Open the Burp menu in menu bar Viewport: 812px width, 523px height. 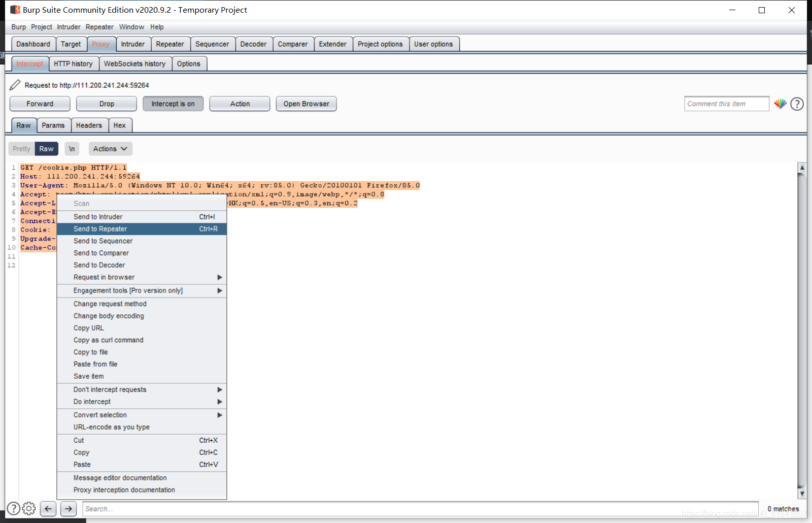(x=19, y=27)
